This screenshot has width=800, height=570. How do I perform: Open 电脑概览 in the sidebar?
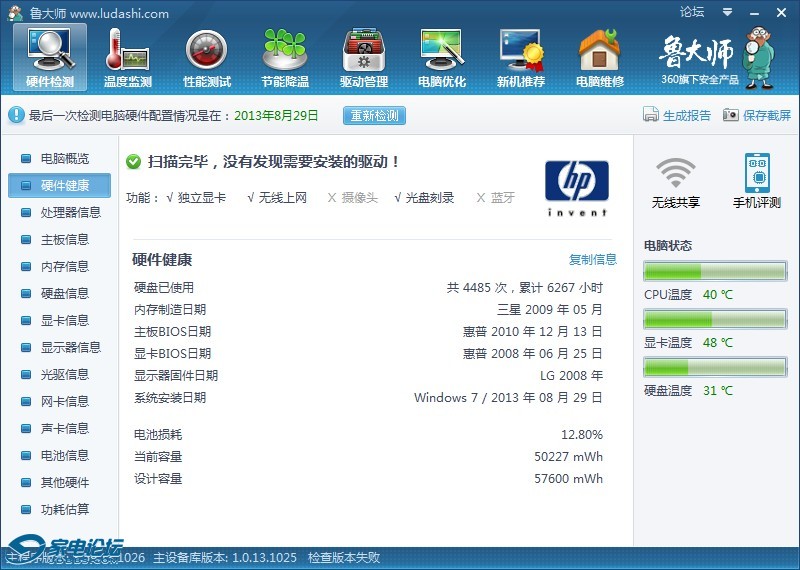[x=64, y=158]
